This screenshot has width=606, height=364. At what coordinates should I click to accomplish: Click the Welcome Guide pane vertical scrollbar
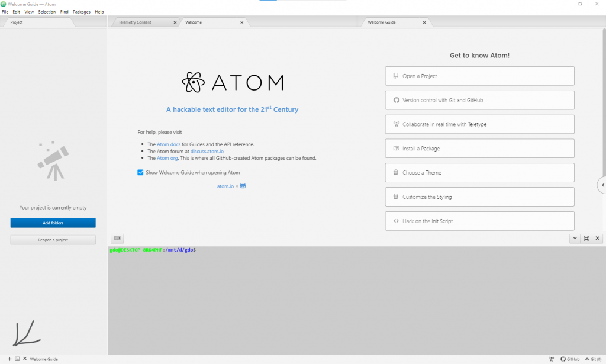tap(604, 102)
